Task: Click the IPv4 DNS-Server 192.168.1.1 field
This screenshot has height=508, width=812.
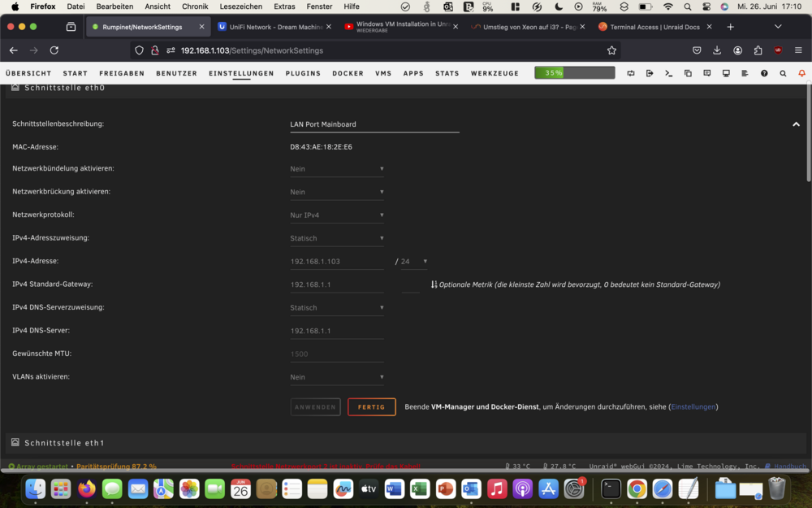Action: 337,332
